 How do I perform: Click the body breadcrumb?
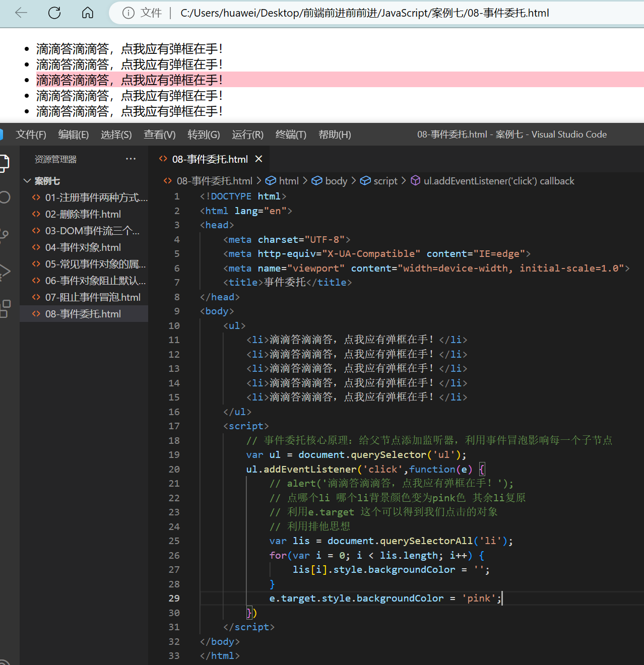336,181
